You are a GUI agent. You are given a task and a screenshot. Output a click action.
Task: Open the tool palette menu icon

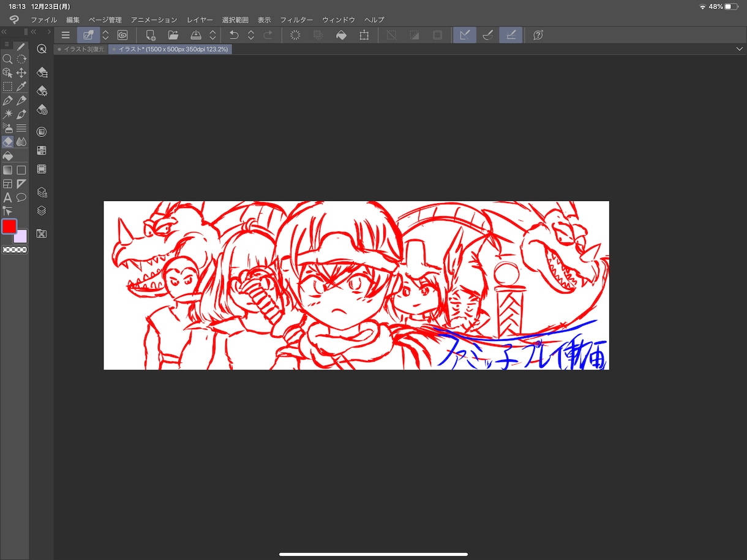7,45
